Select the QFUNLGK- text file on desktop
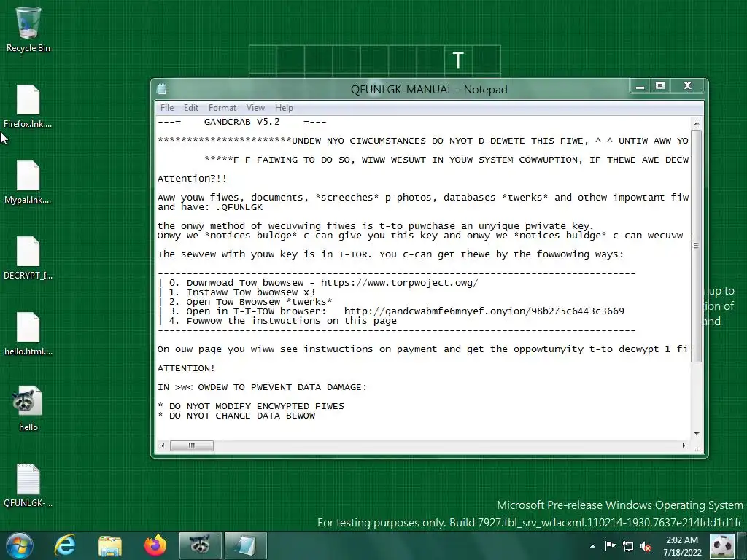Image resolution: width=747 pixels, height=560 pixels. click(x=28, y=486)
